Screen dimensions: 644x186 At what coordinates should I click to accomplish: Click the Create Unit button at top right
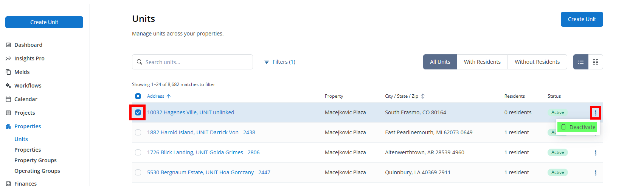pos(582,19)
